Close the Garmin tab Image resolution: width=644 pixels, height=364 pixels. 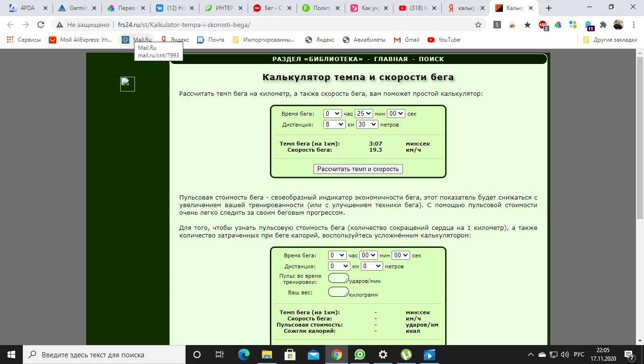(94, 8)
